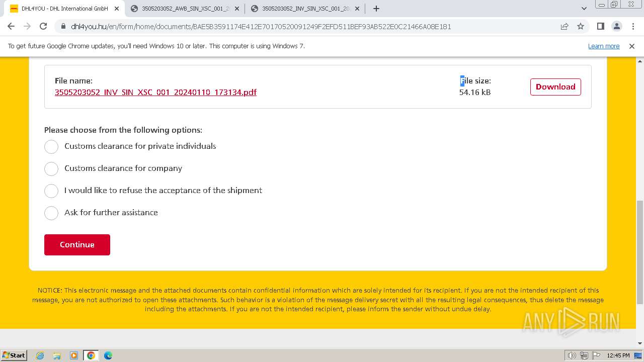Open Microsoft Edge from taskbar
The image size is (644, 362).
click(108, 355)
